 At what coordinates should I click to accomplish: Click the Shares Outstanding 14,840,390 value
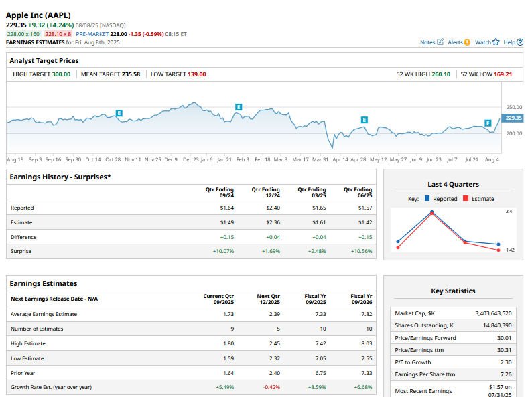point(497,325)
